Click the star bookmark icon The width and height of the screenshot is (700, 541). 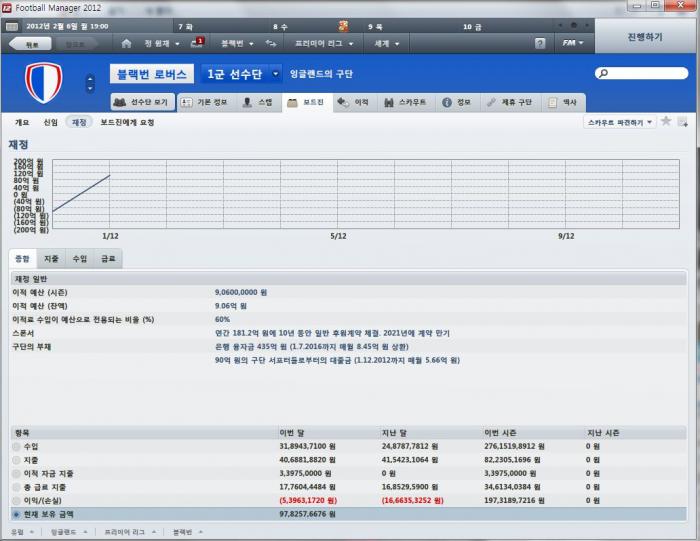(666, 121)
